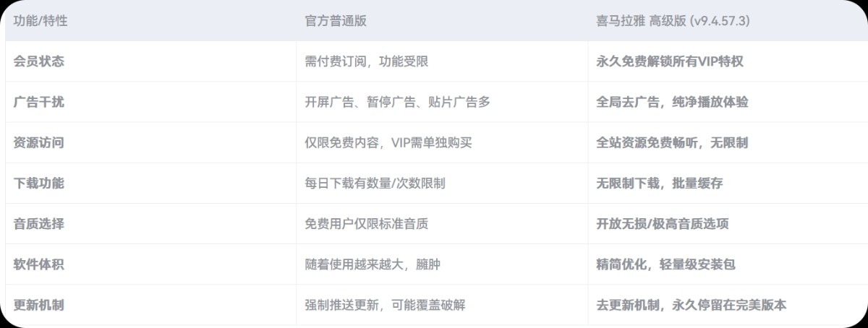Select the 资源访问 row label
868x328 pixels.
click(39, 143)
